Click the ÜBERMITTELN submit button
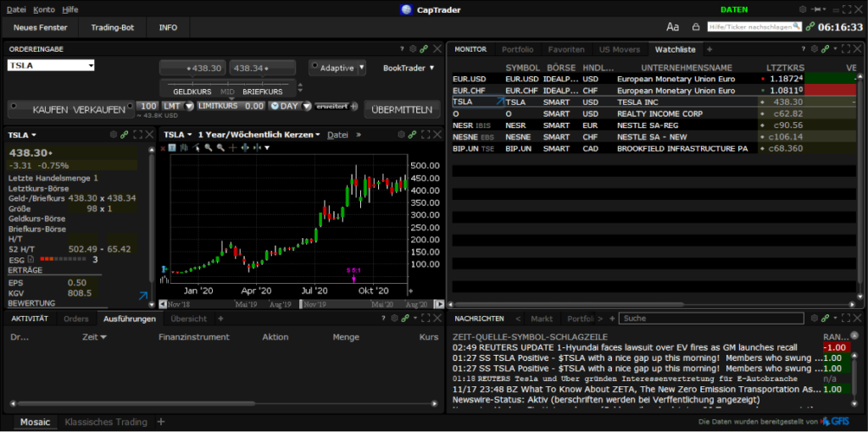Screen dimensions: 868x432 (x=402, y=109)
